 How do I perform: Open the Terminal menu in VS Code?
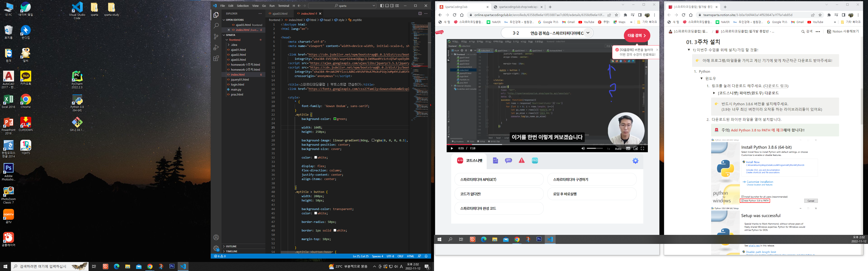click(283, 6)
